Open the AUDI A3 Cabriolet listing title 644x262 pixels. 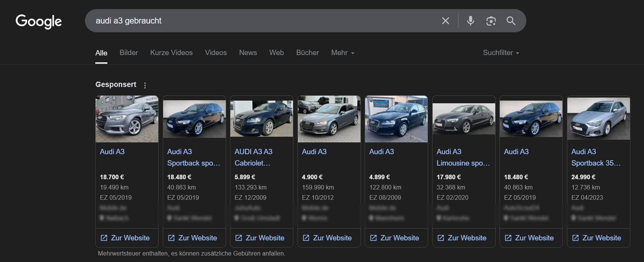(254, 157)
